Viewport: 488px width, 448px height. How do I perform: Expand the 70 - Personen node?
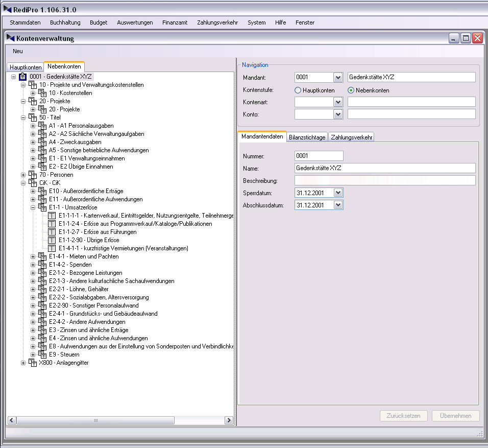click(x=23, y=175)
